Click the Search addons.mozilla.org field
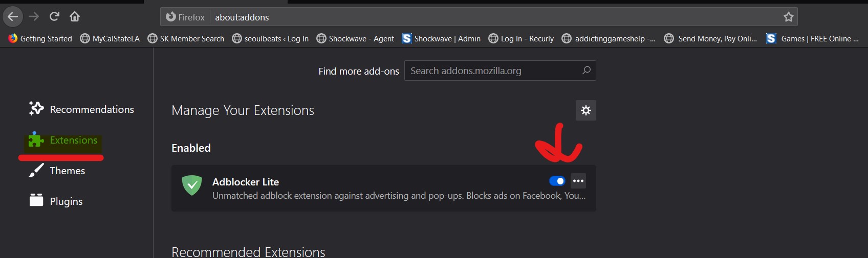868x258 pixels. pyautogui.click(x=491, y=71)
